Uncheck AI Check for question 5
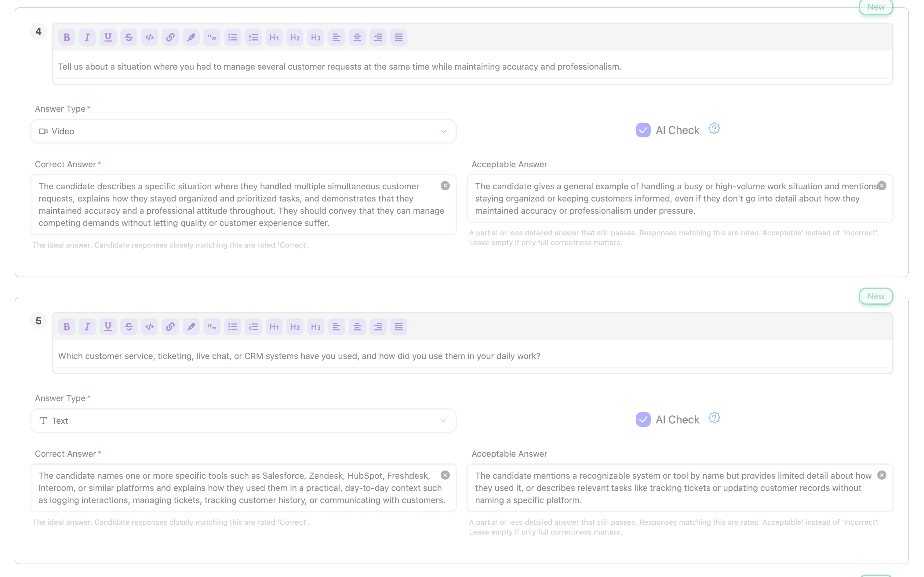 (x=643, y=419)
